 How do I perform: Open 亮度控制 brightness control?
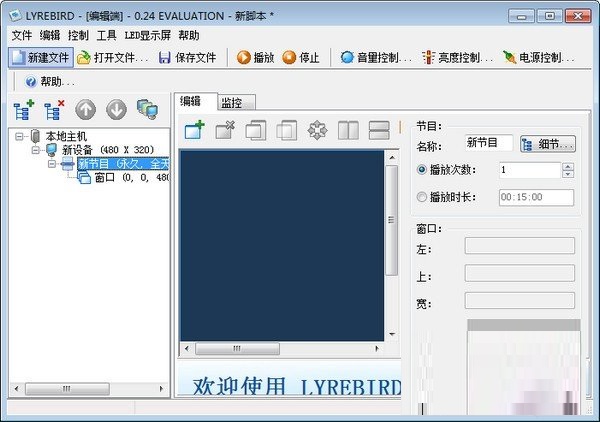coord(457,58)
